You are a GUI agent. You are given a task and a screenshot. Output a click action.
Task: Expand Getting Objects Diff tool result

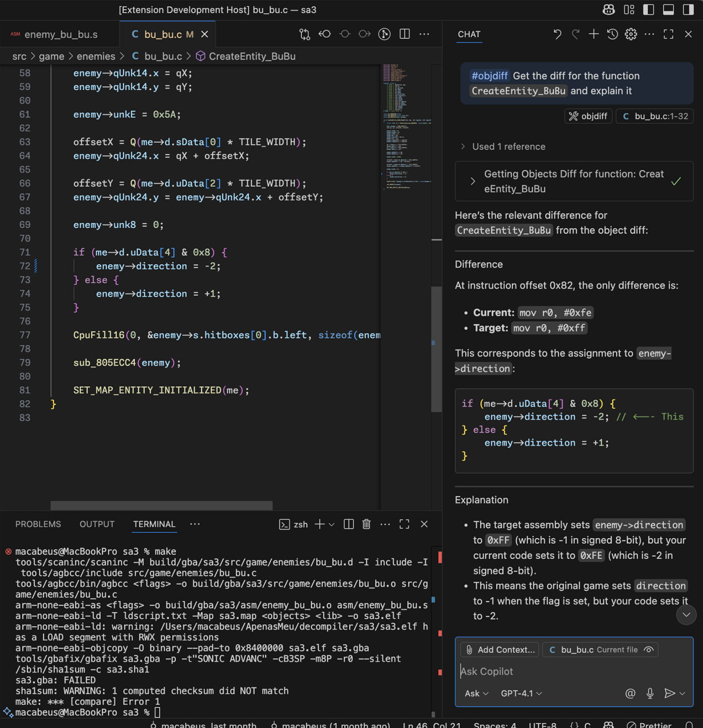[x=574, y=181]
